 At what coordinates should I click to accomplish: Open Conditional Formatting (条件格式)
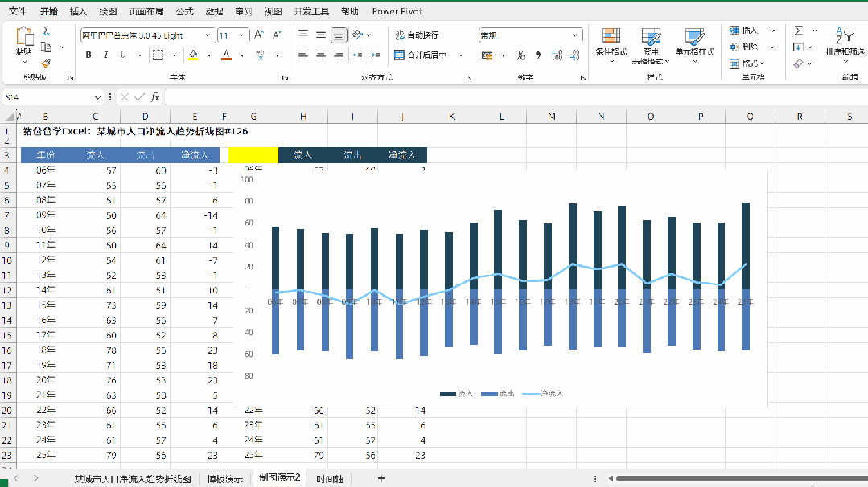tap(611, 45)
